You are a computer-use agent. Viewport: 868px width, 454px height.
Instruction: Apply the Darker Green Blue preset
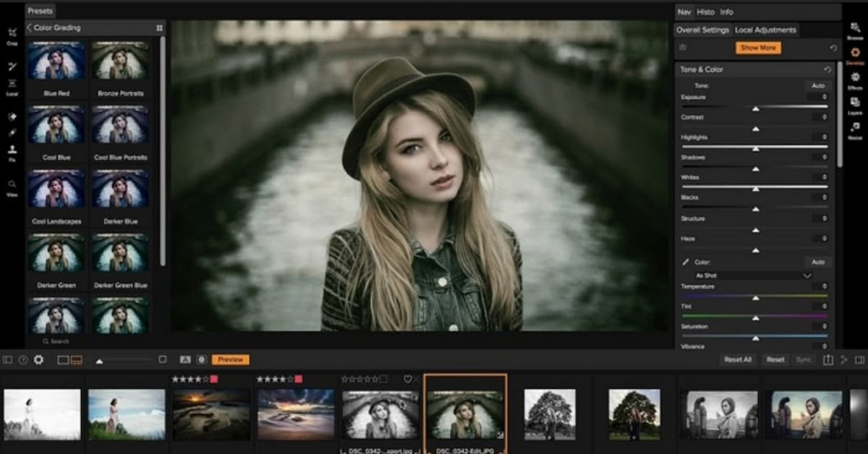tap(121, 260)
